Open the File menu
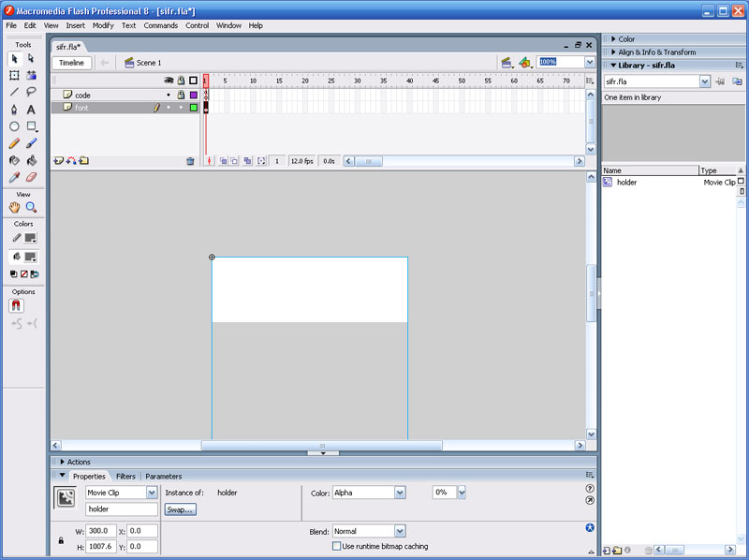This screenshot has height=560, width=749. coord(11,25)
